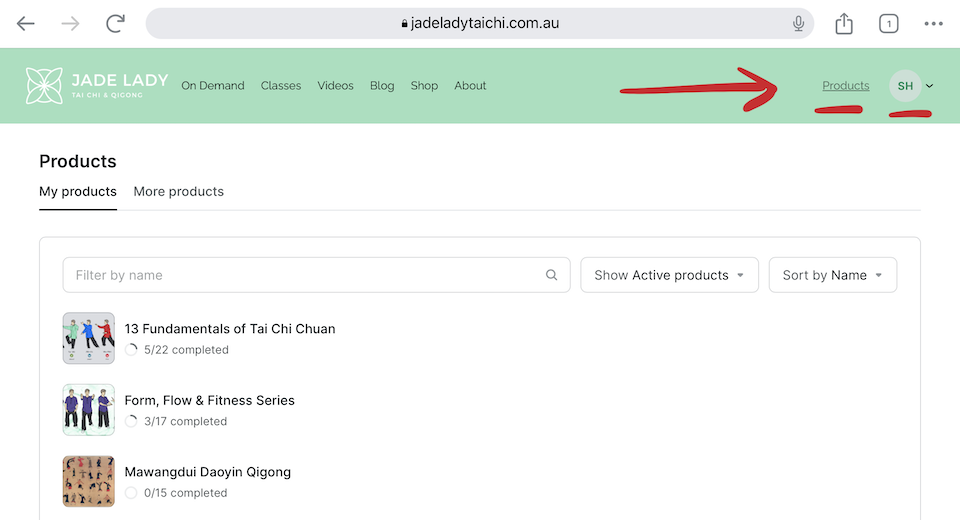
Task: Open the Sort by Name dropdown
Action: (x=832, y=275)
